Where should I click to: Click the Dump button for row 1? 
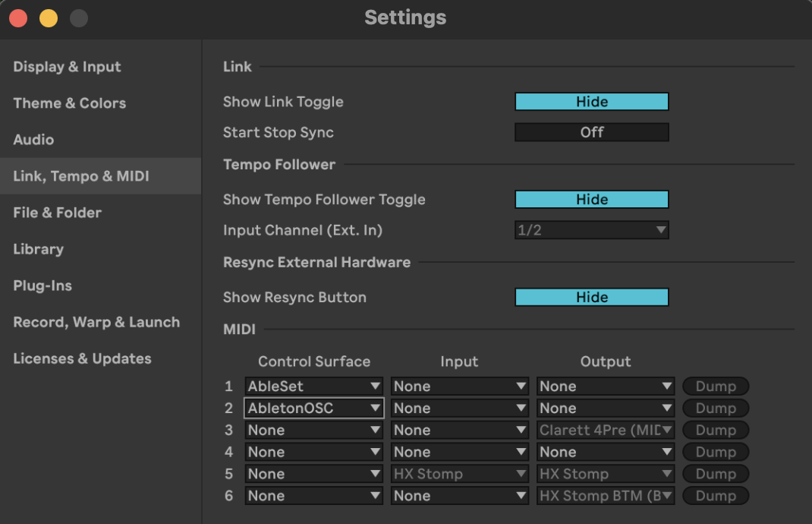(x=715, y=386)
